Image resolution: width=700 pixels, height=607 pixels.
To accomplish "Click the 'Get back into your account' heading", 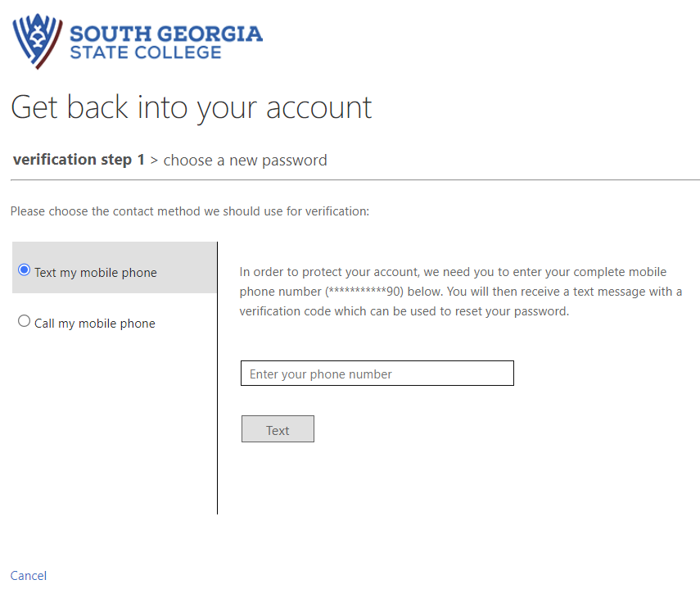I will point(192,107).
